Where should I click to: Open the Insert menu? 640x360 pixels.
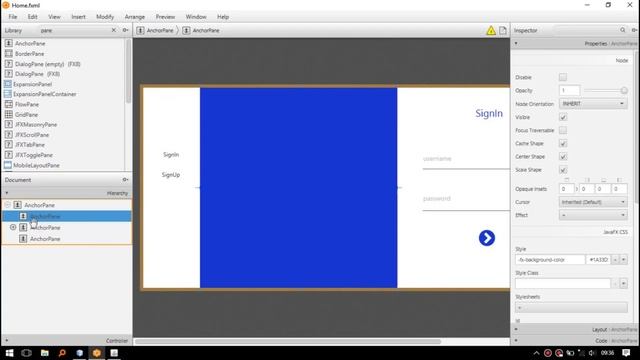click(x=78, y=17)
